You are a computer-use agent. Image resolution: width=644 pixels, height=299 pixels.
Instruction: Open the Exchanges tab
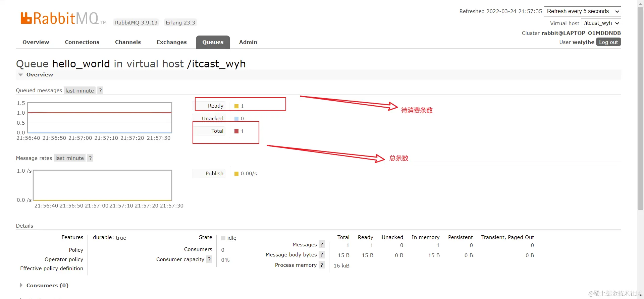coord(171,42)
